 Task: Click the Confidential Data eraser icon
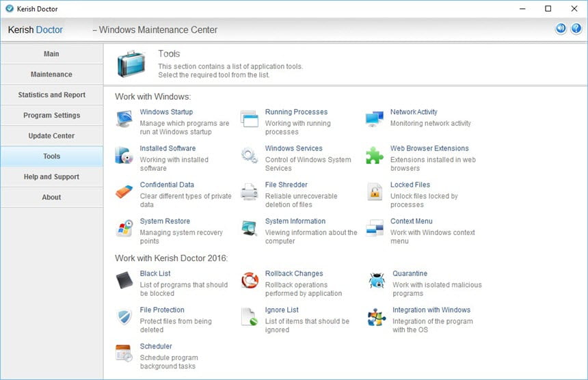tap(124, 192)
